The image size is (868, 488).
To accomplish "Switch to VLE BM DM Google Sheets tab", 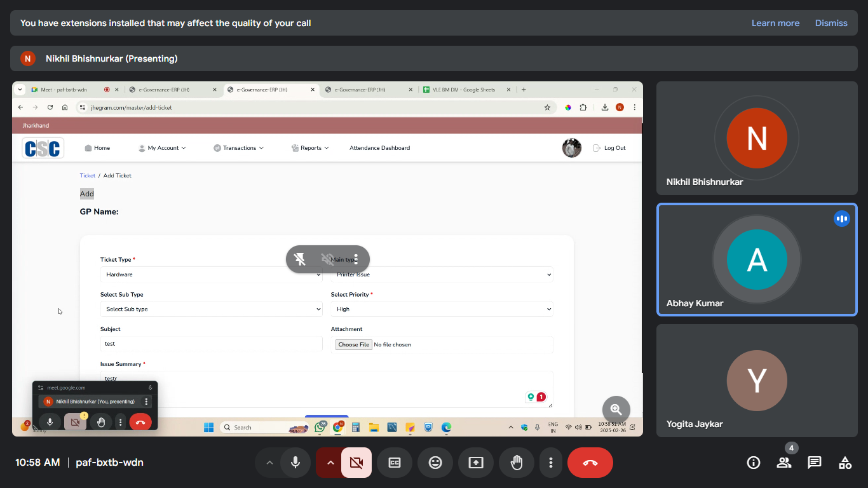I will click(x=463, y=90).
